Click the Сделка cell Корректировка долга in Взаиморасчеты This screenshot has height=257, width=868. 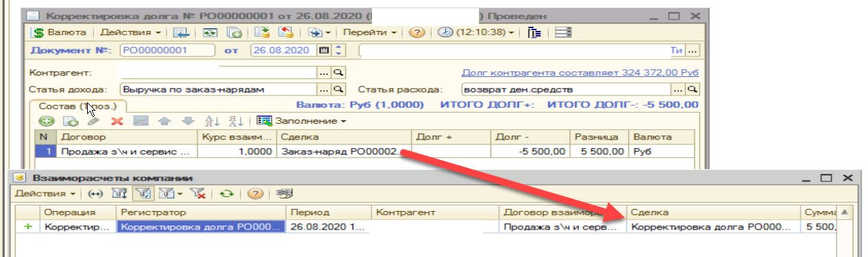click(x=713, y=226)
